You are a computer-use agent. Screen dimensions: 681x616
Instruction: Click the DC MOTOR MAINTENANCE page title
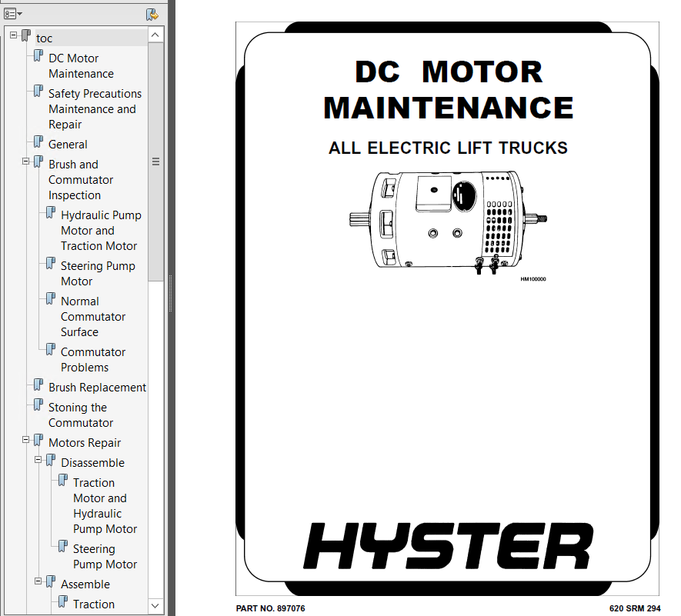coord(448,89)
